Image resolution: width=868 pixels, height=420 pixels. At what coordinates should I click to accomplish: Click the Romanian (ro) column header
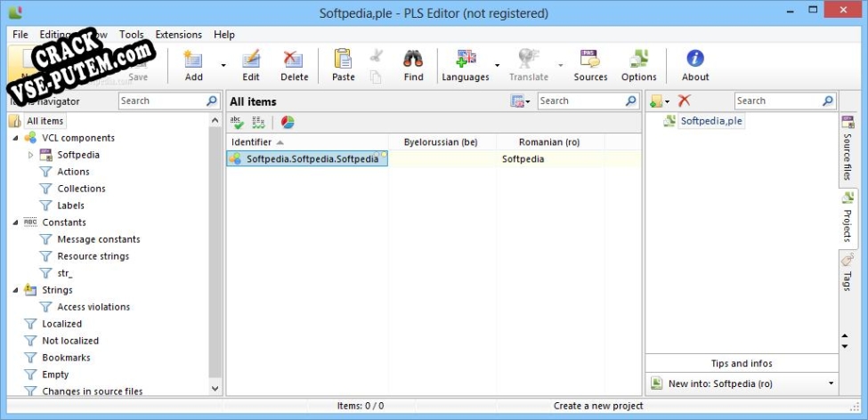(x=549, y=142)
